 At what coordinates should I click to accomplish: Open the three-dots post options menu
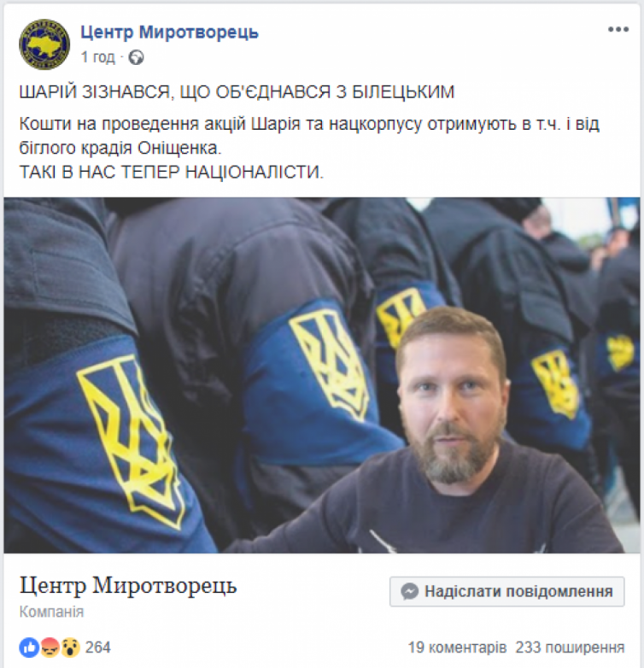(x=618, y=29)
